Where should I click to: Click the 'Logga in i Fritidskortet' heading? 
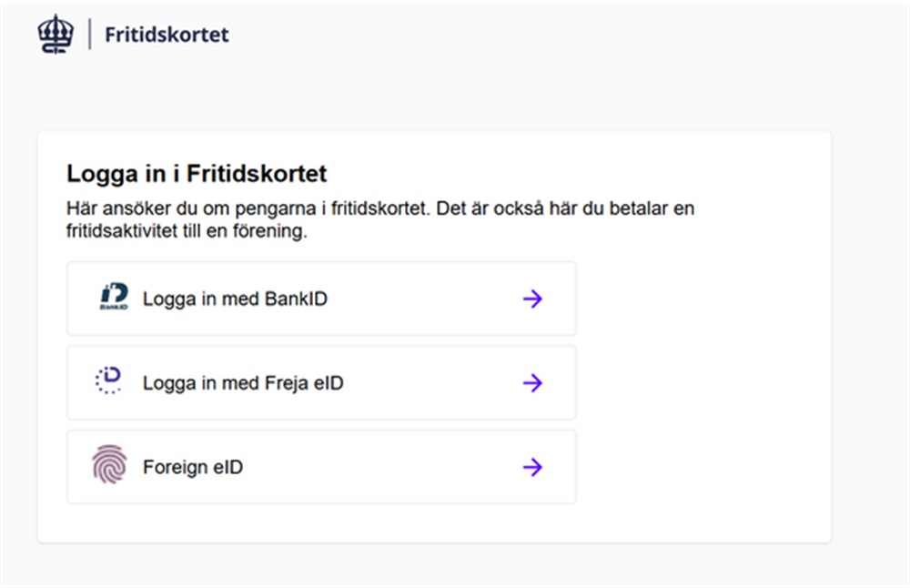coord(197,173)
